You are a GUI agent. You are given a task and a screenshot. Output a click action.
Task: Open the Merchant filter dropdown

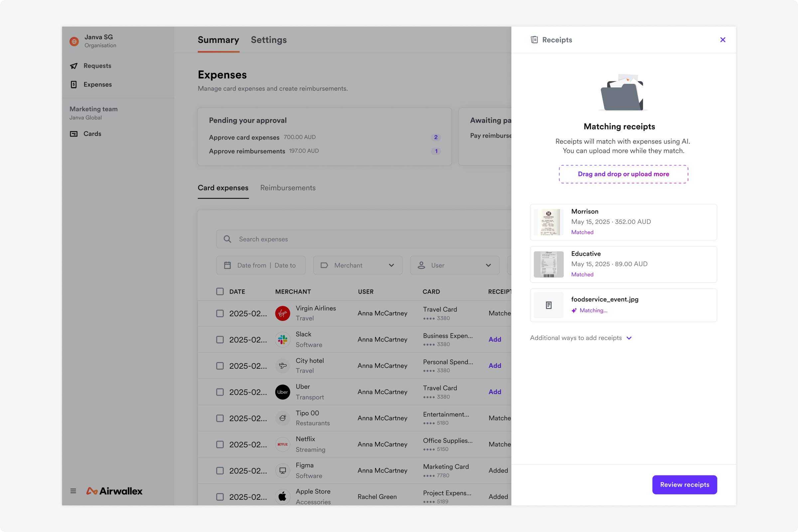pyautogui.click(x=357, y=265)
